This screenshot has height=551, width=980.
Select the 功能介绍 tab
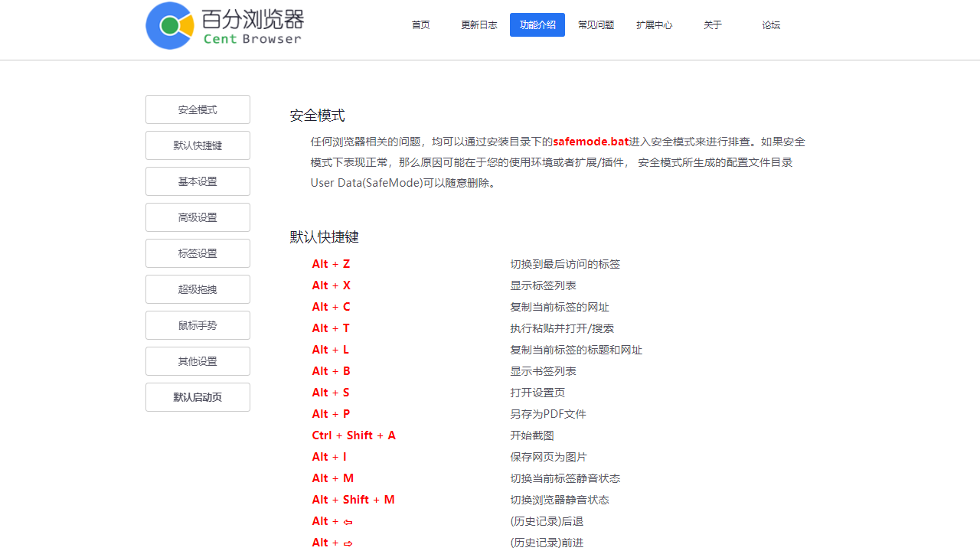(x=537, y=24)
